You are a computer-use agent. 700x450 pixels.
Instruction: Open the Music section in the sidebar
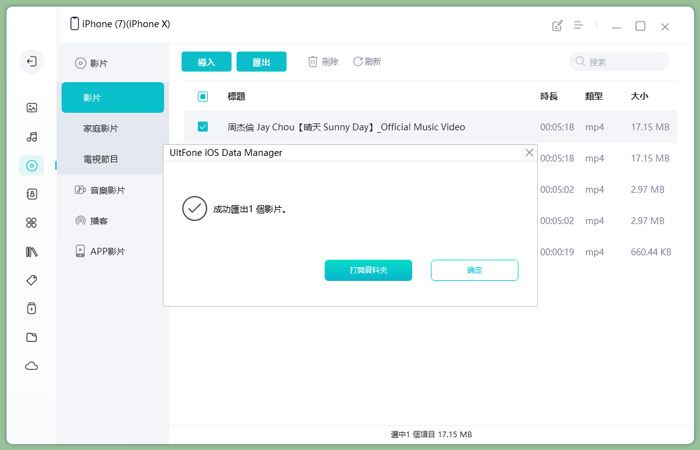tap(32, 137)
